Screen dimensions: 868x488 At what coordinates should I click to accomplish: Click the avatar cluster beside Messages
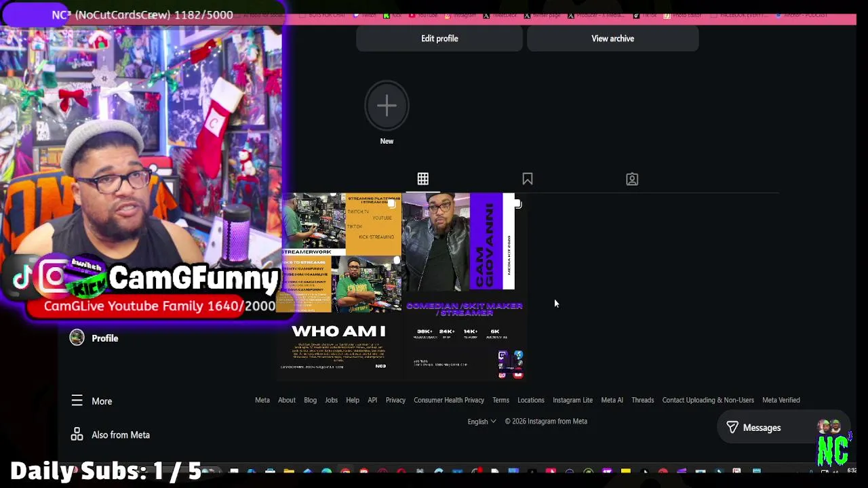coord(829,427)
